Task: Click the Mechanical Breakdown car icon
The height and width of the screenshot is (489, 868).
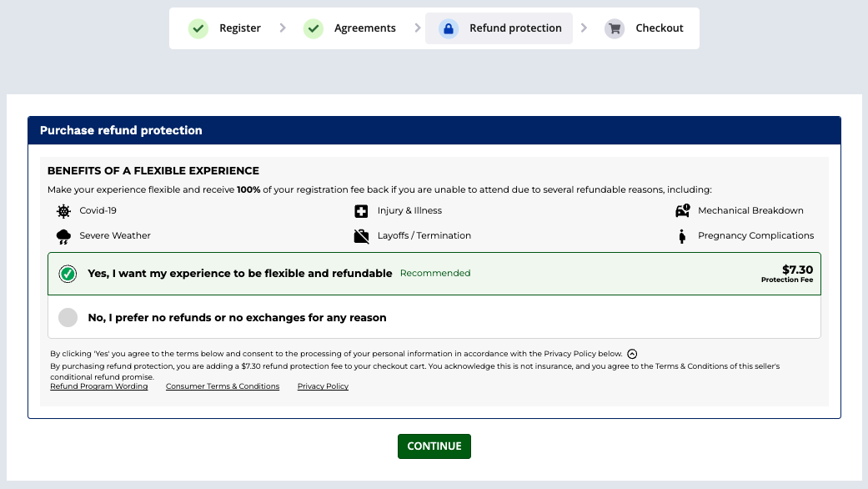Action: click(x=683, y=211)
